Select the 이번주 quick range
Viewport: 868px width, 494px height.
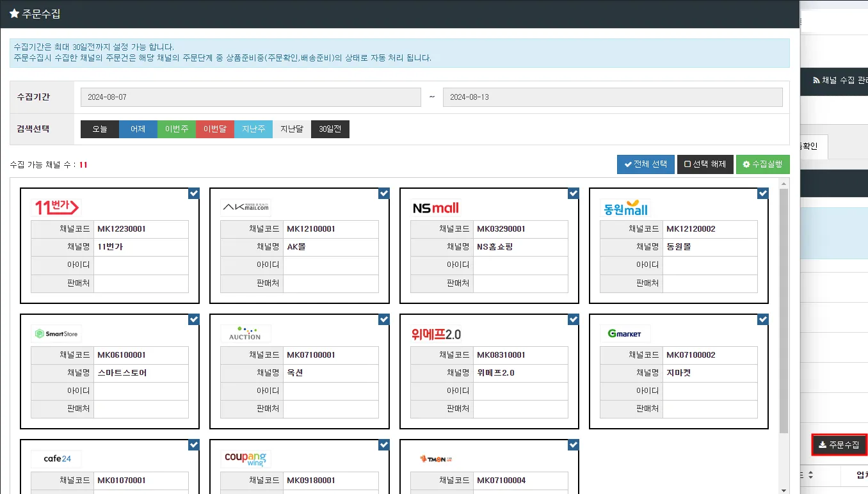pyautogui.click(x=177, y=129)
